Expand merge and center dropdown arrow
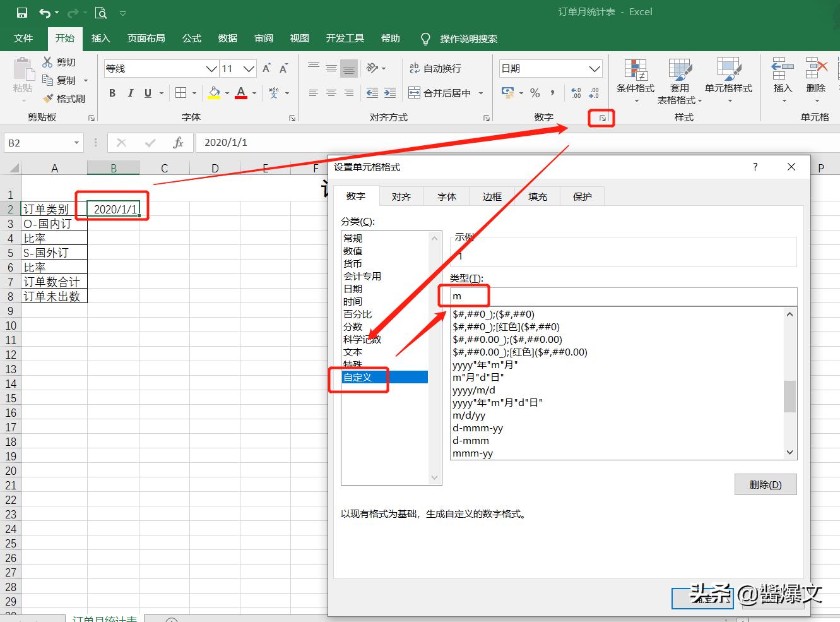 [481, 93]
